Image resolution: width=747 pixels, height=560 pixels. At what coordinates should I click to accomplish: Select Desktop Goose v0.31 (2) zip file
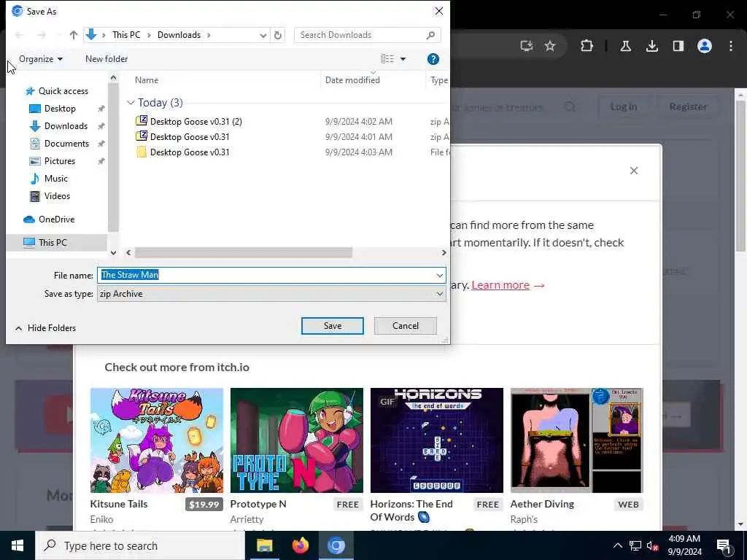[x=196, y=122]
